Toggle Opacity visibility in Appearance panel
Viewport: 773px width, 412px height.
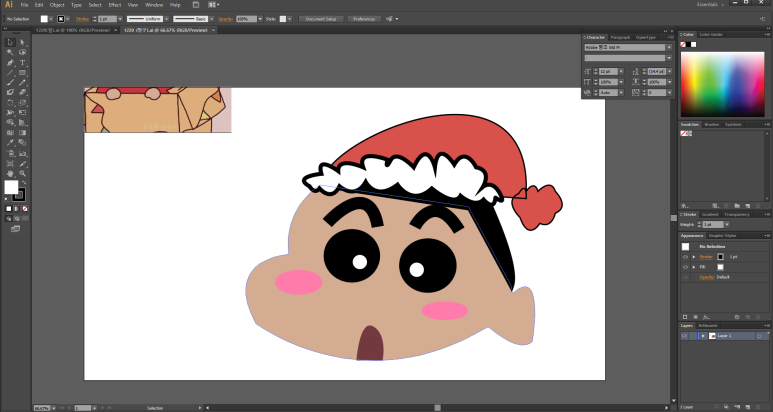click(685, 277)
